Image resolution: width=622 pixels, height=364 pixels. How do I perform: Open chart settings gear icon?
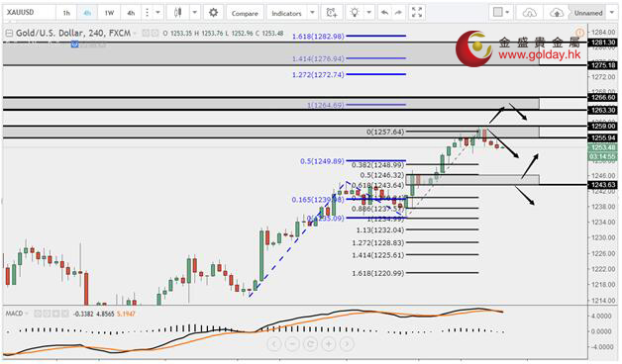213,13
